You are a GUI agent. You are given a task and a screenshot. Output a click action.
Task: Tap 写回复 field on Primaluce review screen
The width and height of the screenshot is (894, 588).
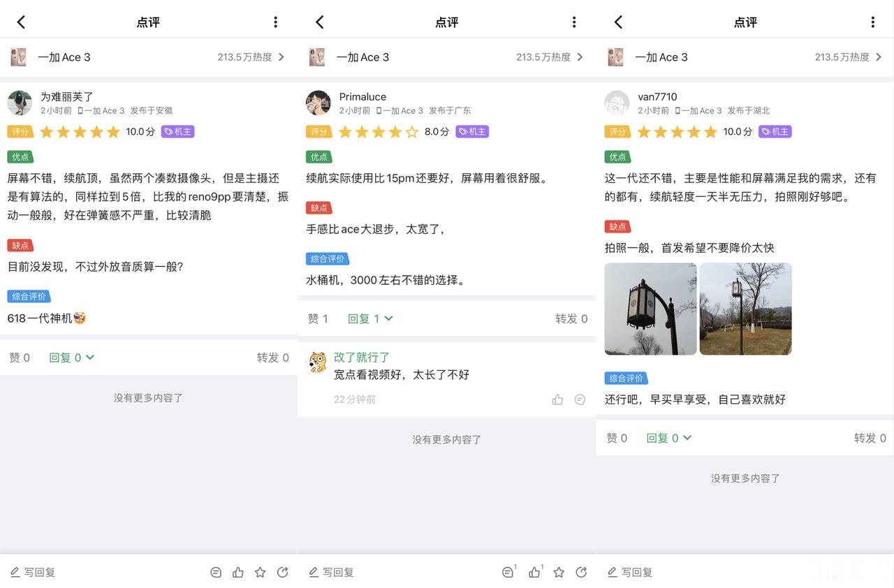(x=331, y=573)
